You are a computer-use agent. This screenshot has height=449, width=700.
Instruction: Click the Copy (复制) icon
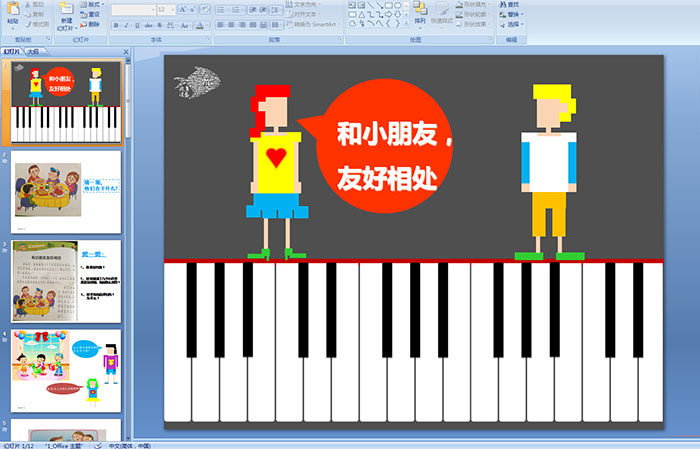pyautogui.click(x=35, y=14)
